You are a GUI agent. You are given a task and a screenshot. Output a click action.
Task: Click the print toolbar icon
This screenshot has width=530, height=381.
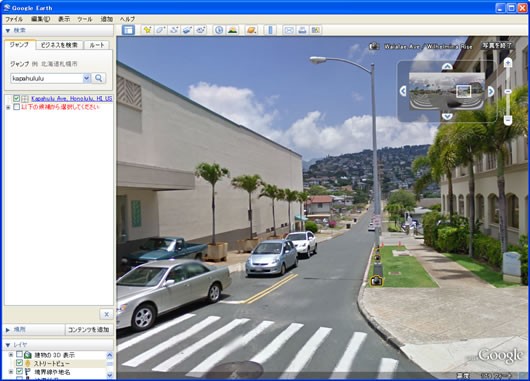302,30
